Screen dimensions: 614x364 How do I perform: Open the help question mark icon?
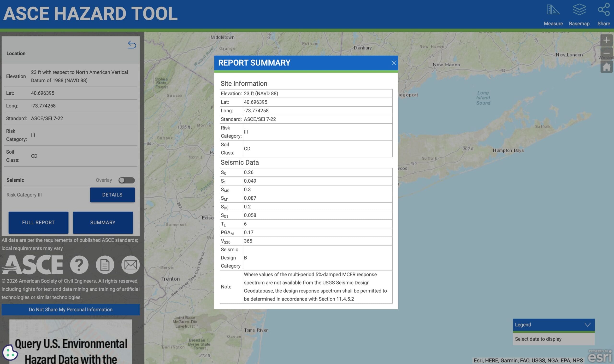[79, 264]
